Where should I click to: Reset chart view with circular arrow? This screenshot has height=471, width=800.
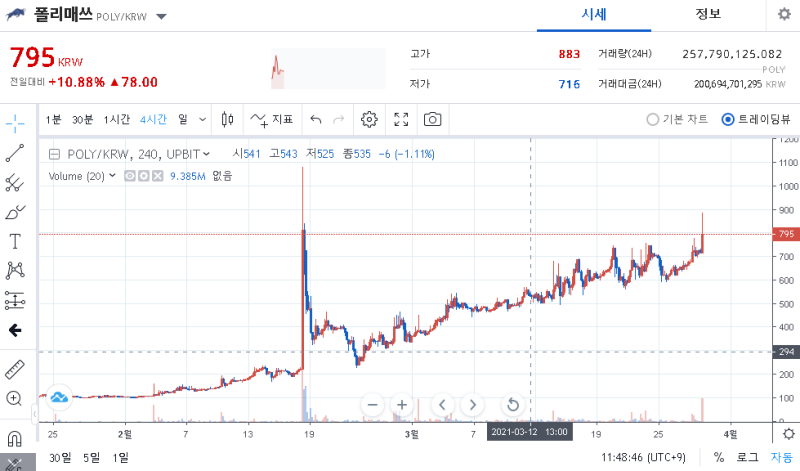[x=513, y=405]
